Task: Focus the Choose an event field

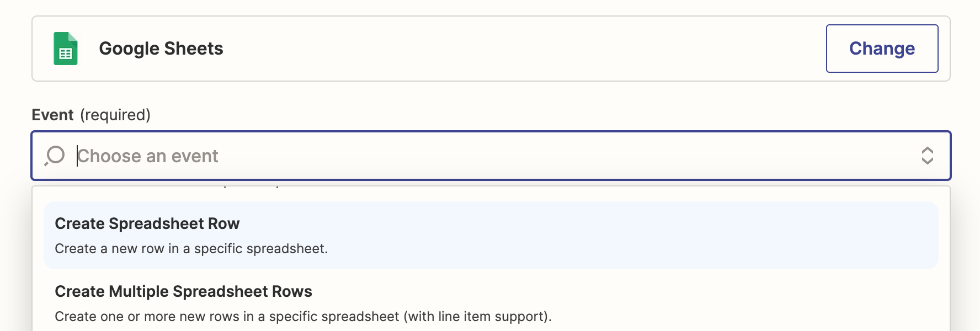Action: tap(491, 156)
